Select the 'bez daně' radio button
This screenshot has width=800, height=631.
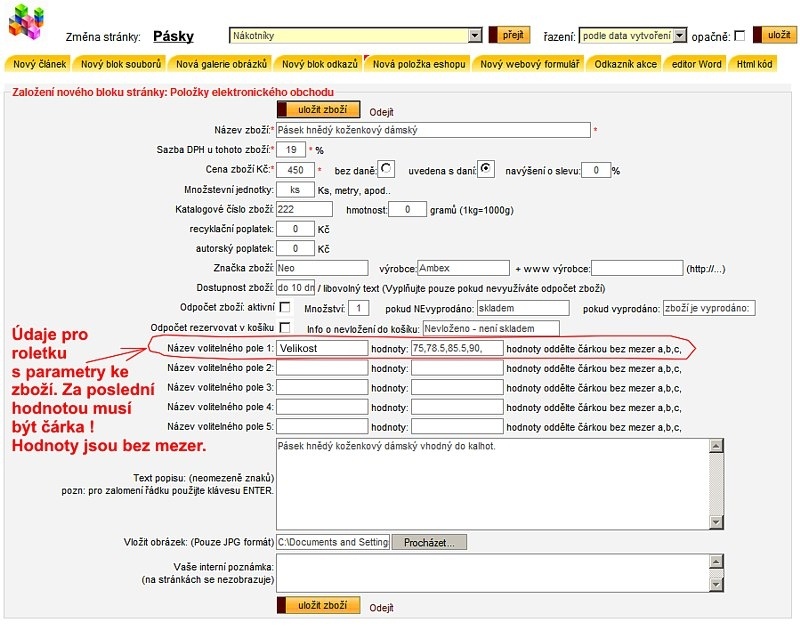(x=386, y=168)
